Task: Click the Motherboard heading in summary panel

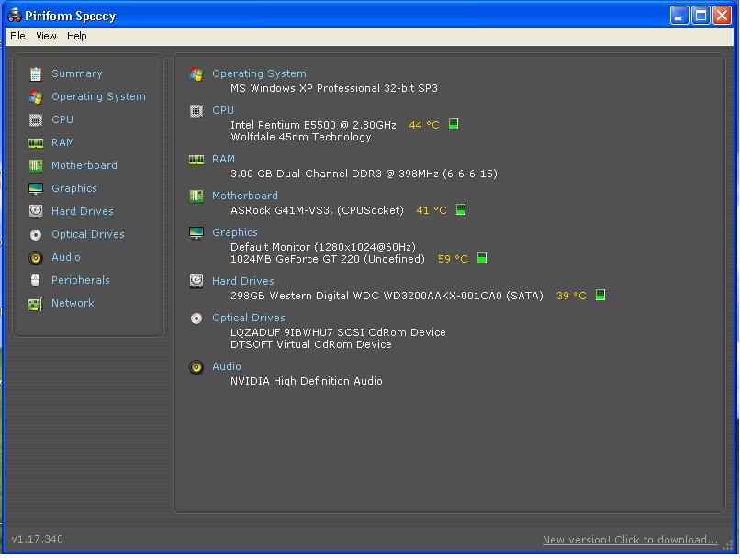Action: (x=245, y=196)
